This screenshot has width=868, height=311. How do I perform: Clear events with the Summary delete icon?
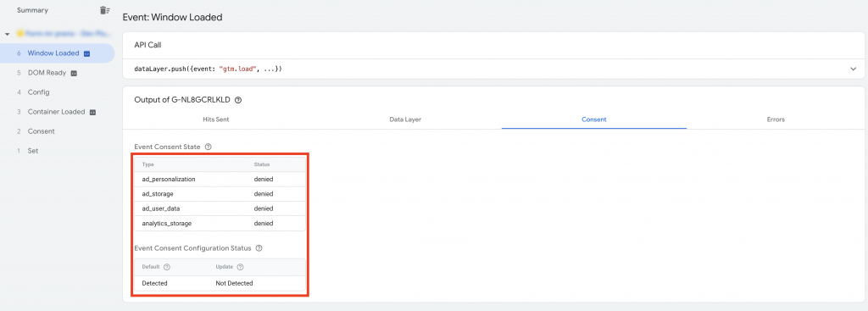[x=104, y=10]
